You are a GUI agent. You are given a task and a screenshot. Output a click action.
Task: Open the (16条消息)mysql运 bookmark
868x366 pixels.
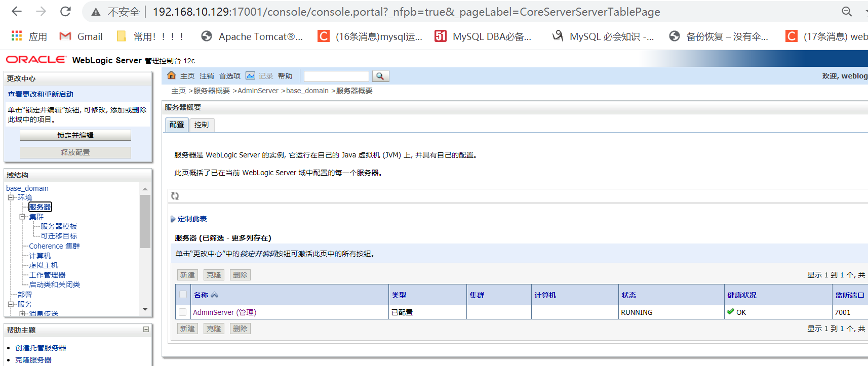click(370, 36)
